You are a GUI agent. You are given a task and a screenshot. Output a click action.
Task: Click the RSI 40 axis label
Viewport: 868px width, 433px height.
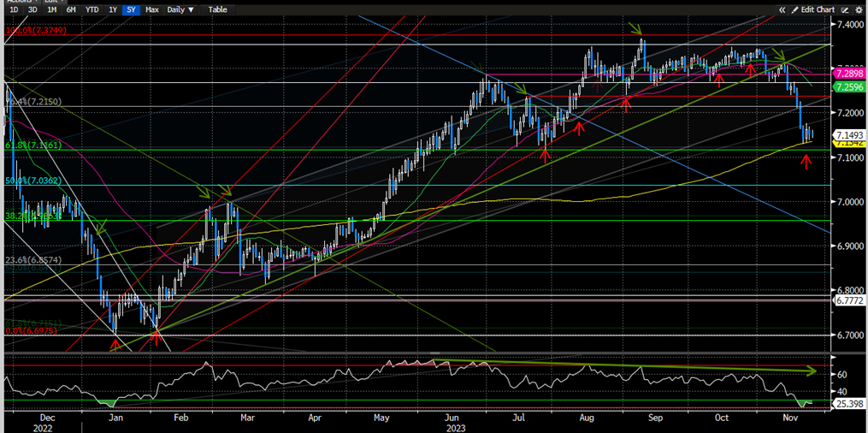point(843,391)
